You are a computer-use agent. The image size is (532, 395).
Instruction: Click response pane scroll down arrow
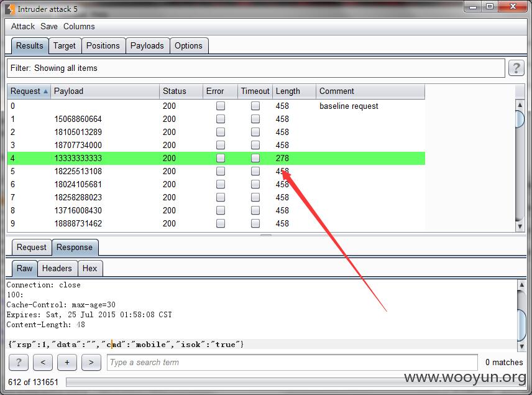521,346
